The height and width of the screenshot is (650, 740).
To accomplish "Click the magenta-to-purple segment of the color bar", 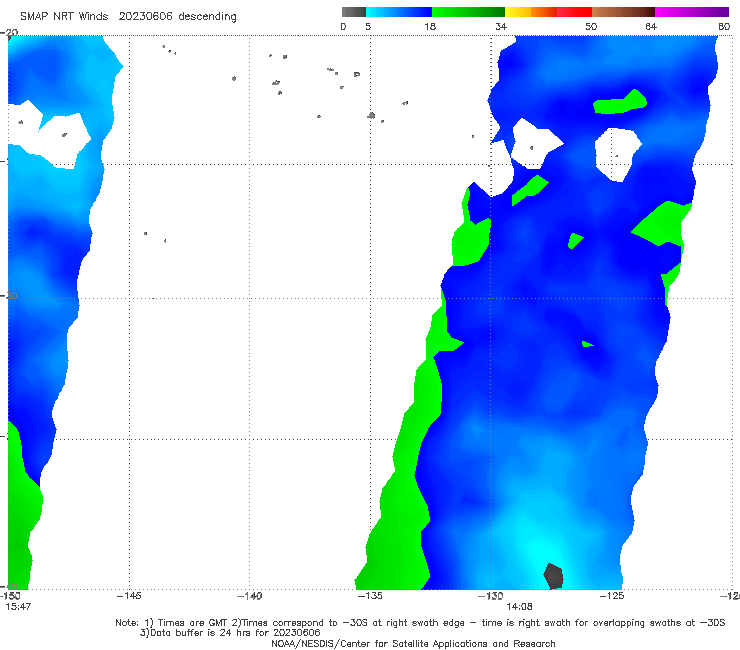I will 692,12.
